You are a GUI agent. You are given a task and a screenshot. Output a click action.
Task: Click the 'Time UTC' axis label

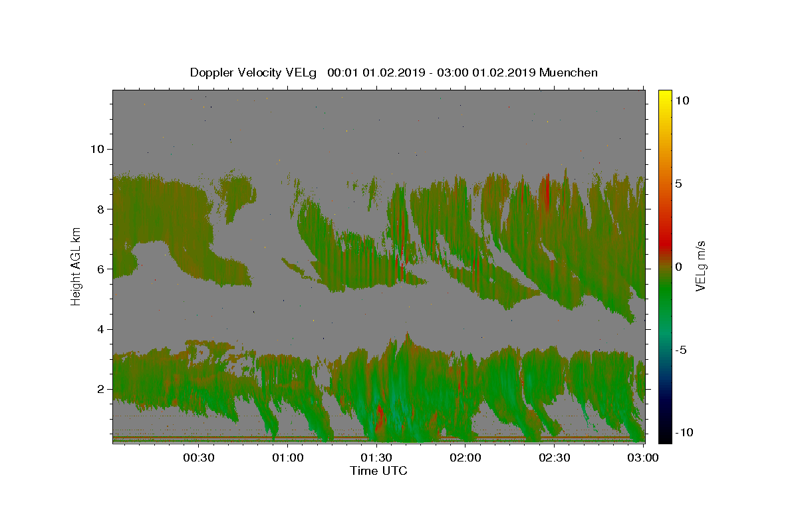coord(378,471)
